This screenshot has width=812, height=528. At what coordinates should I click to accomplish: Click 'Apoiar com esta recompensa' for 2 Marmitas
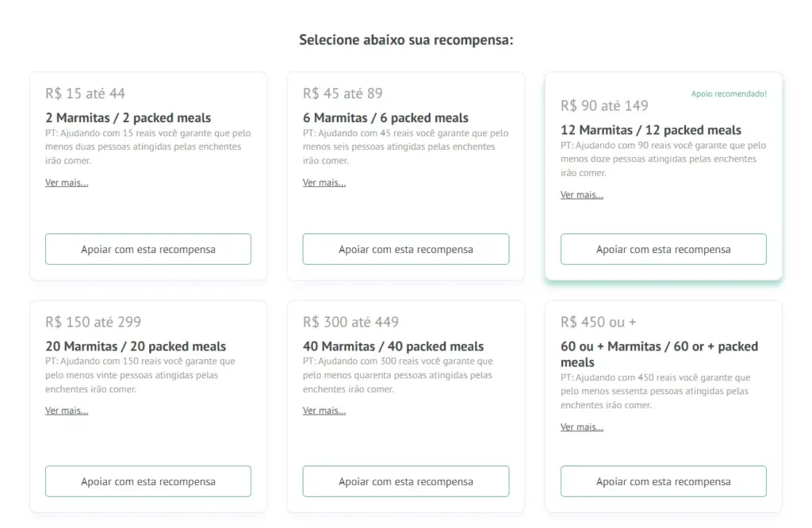[x=148, y=249]
